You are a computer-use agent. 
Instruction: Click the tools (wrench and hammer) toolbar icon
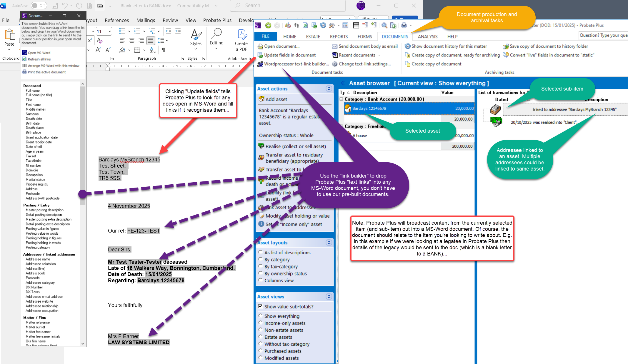click(x=332, y=25)
